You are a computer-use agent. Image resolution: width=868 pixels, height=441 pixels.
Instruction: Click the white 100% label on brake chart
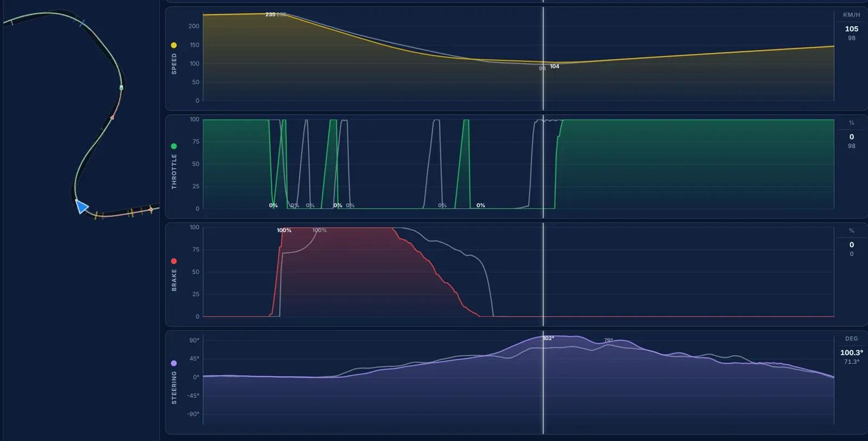point(284,230)
